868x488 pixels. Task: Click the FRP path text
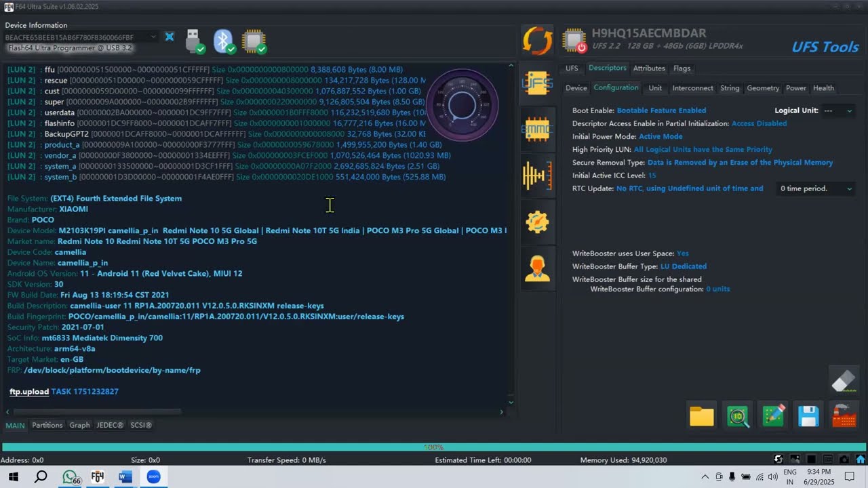tap(112, 370)
